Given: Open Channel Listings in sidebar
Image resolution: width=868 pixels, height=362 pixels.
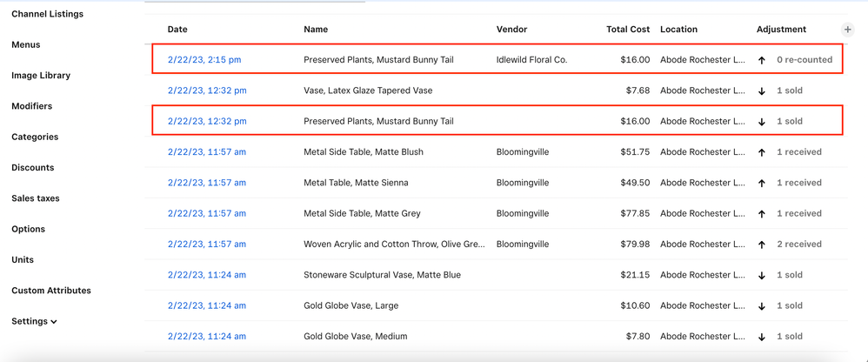Looking at the screenshot, I should 47,15.
